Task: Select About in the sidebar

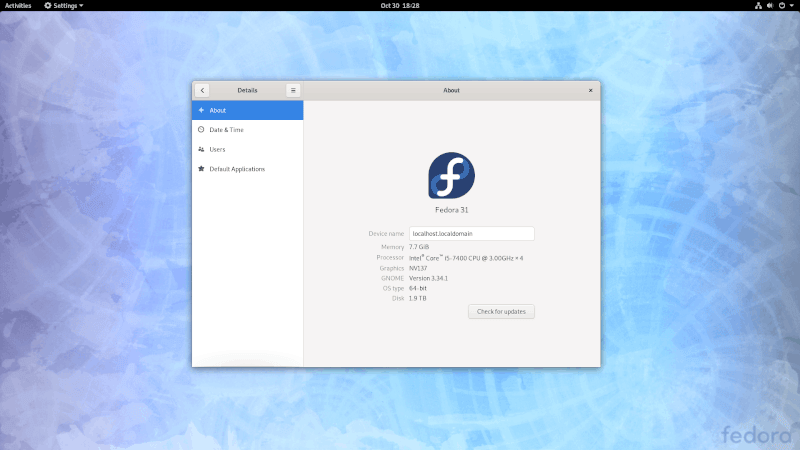Action: pos(247,110)
